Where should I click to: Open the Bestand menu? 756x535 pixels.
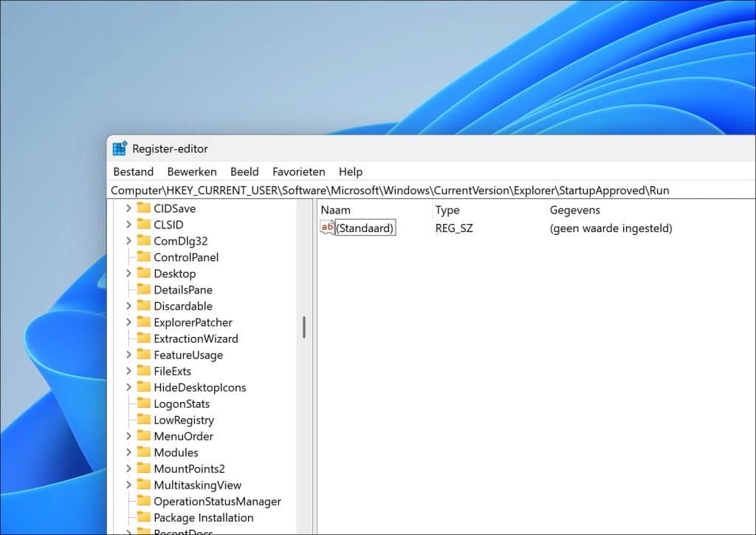coord(133,171)
